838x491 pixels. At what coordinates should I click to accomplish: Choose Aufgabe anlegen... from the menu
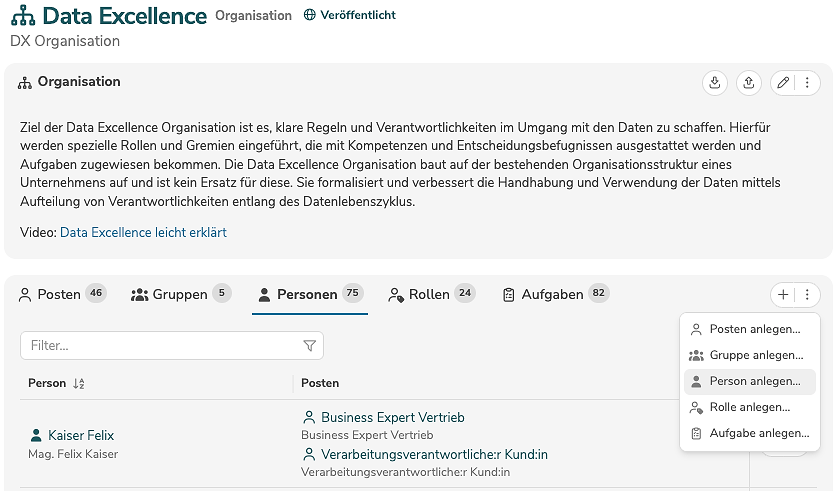pyautogui.click(x=750, y=433)
